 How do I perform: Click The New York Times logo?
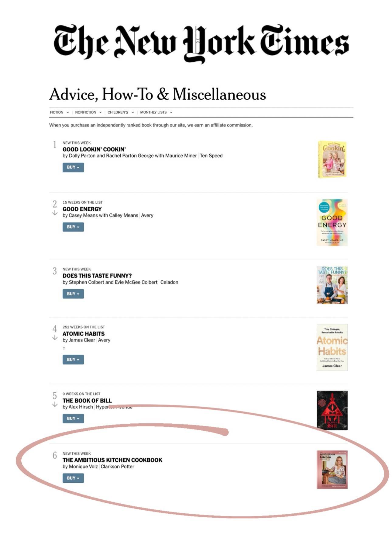click(201, 43)
